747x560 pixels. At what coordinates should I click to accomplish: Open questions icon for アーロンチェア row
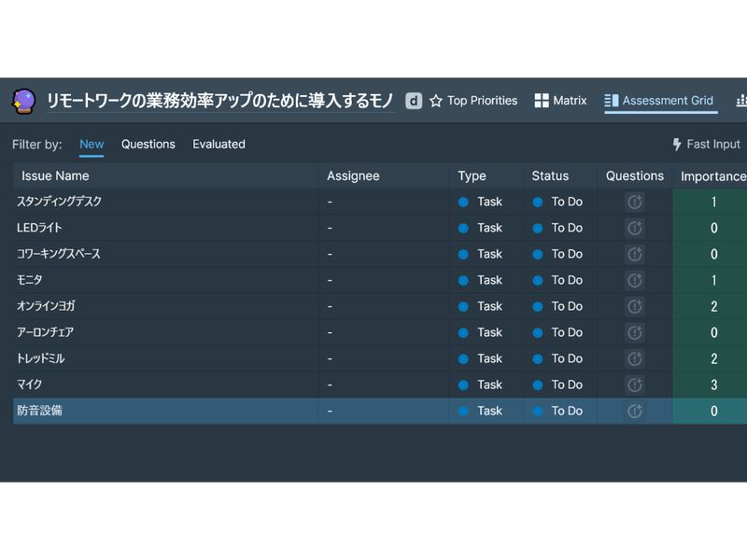(x=635, y=332)
